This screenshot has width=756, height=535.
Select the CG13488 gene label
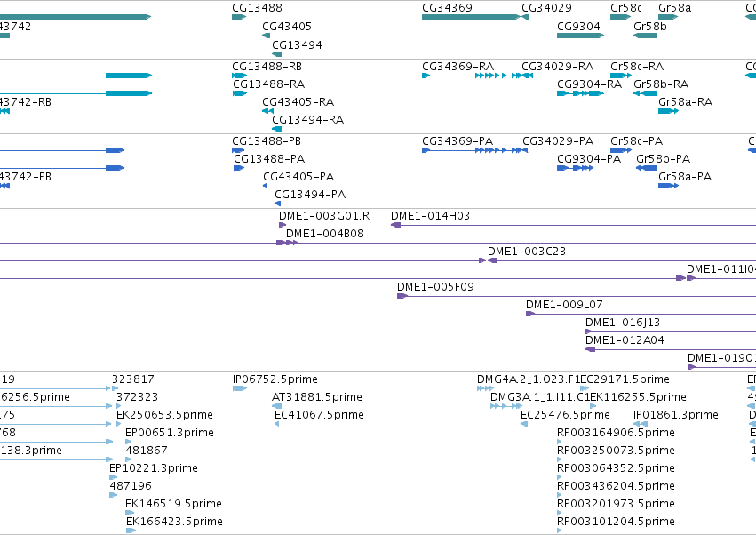click(257, 8)
